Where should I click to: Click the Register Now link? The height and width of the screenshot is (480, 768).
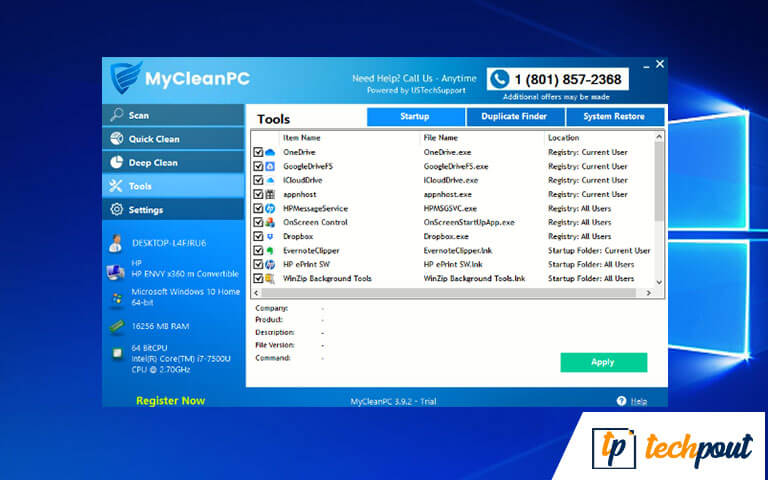pyautogui.click(x=170, y=401)
